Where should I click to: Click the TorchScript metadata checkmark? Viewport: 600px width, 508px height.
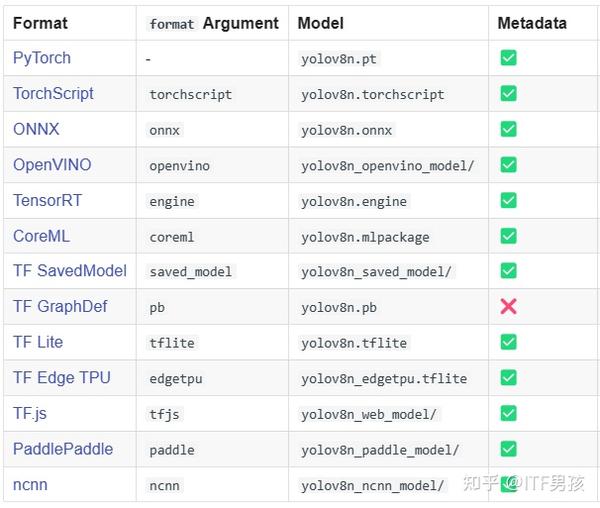tap(508, 94)
